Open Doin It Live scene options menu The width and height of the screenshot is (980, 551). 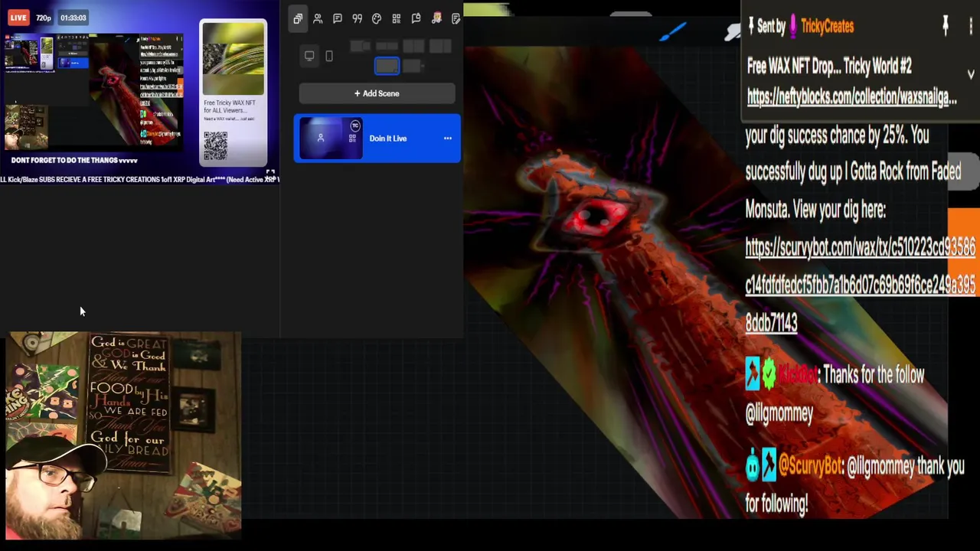[448, 139]
